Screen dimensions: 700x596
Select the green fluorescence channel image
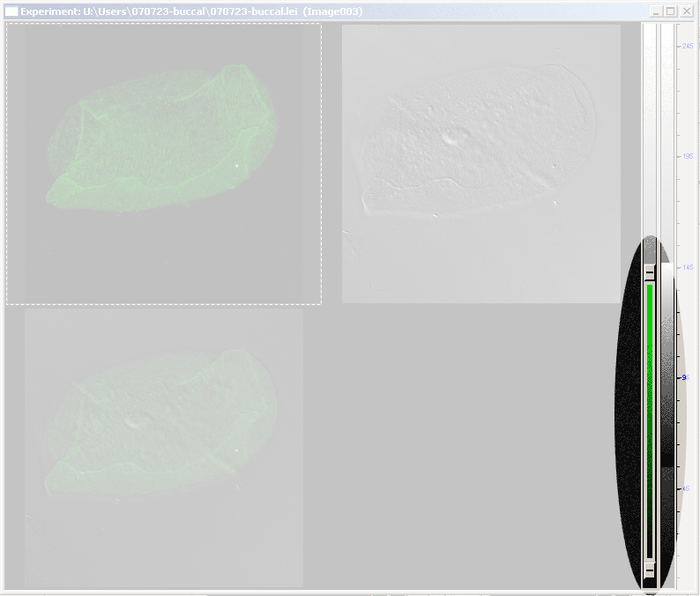164,163
